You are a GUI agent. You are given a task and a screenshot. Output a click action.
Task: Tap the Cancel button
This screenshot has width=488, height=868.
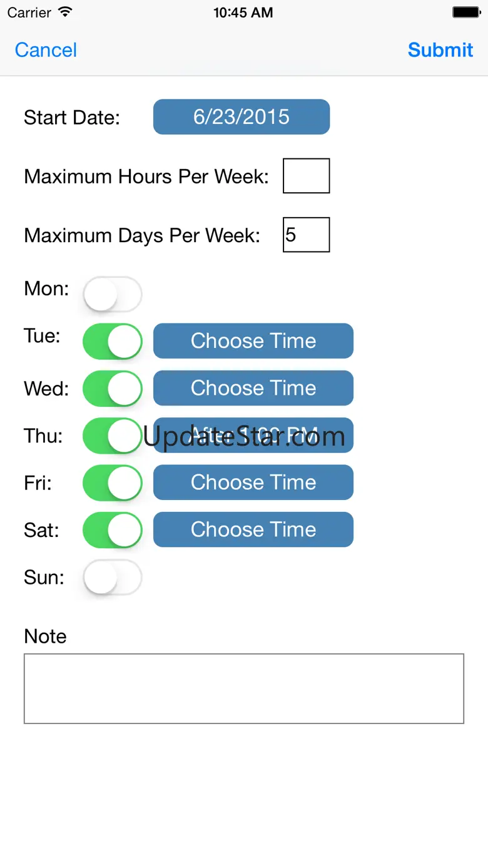coord(46,50)
